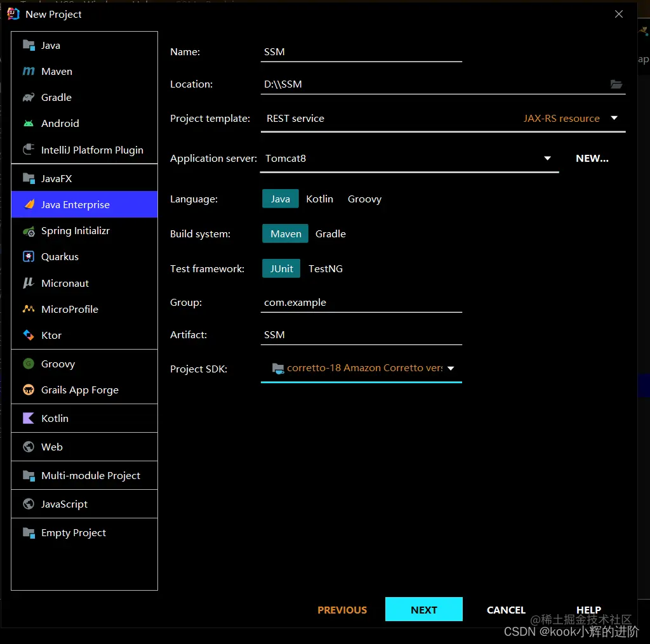Click the JavaFX folder icon
The image size is (650, 644).
click(x=29, y=179)
